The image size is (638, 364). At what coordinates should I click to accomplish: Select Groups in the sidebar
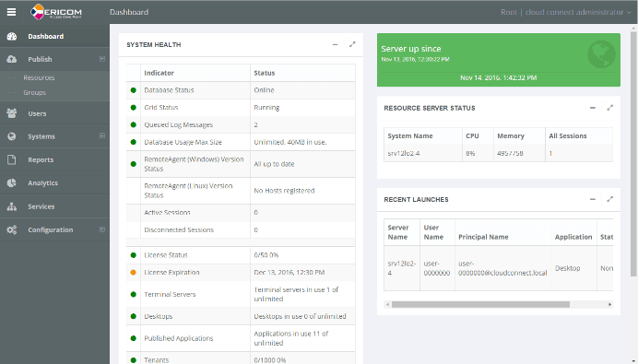coord(35,93)
